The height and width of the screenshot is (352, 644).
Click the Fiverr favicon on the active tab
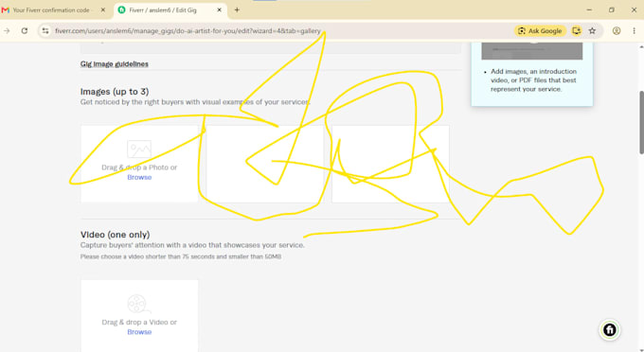click(121, 10)
